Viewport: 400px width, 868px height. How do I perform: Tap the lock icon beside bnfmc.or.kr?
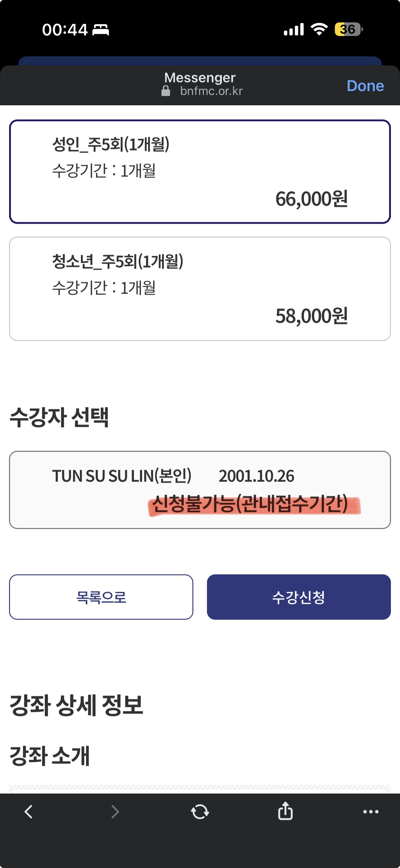point(165,91)
